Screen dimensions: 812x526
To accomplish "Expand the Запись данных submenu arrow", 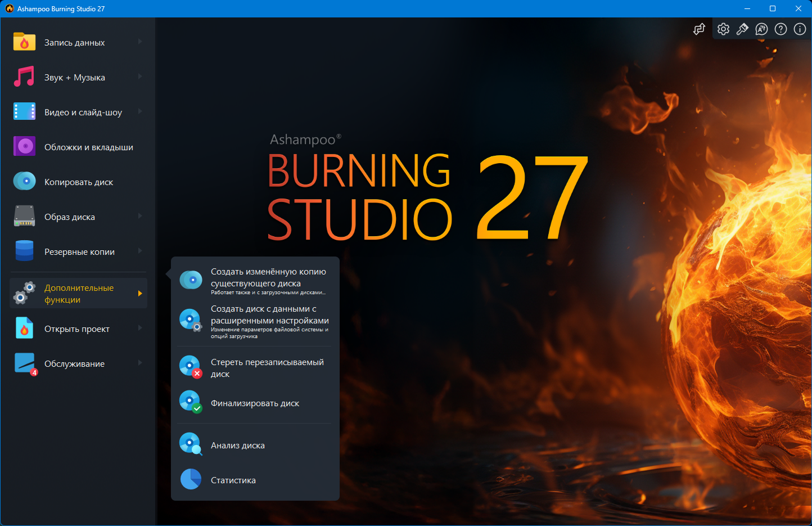I will tap(140, 42).
